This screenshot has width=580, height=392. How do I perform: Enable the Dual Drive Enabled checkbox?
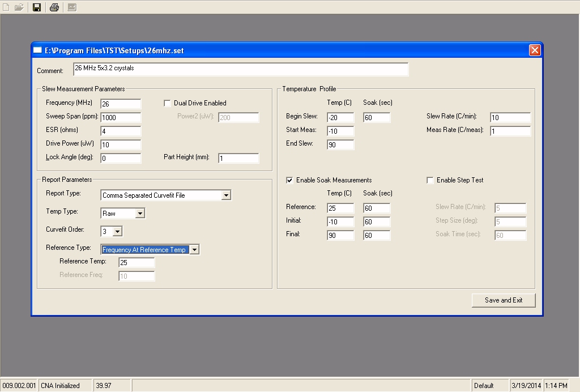coord(168,103)
